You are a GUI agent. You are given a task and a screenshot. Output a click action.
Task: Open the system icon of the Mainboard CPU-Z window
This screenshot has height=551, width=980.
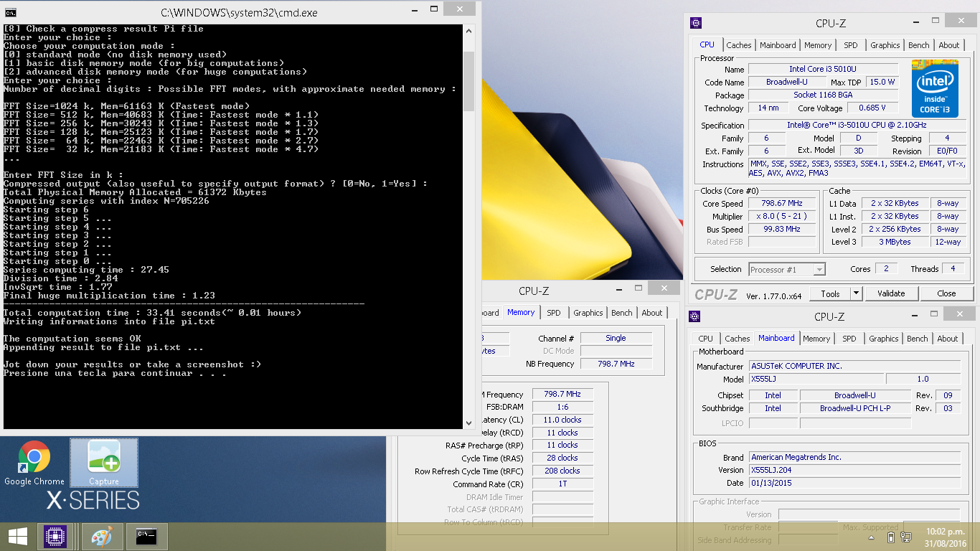point(695,316)
